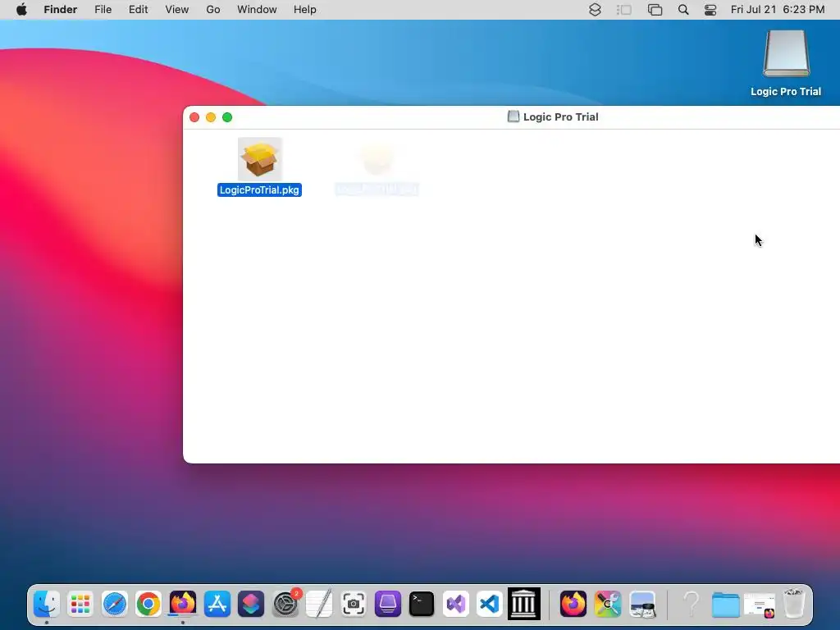Launch Terminal from the Dock

click(x=422, y=605)
